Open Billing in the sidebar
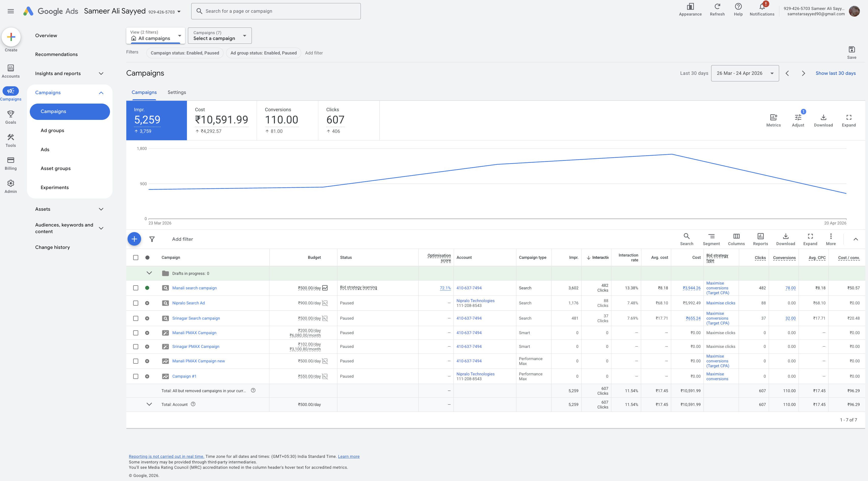This screenshot has height=481, width=868. pyautogui.click(x=11, y=163)
